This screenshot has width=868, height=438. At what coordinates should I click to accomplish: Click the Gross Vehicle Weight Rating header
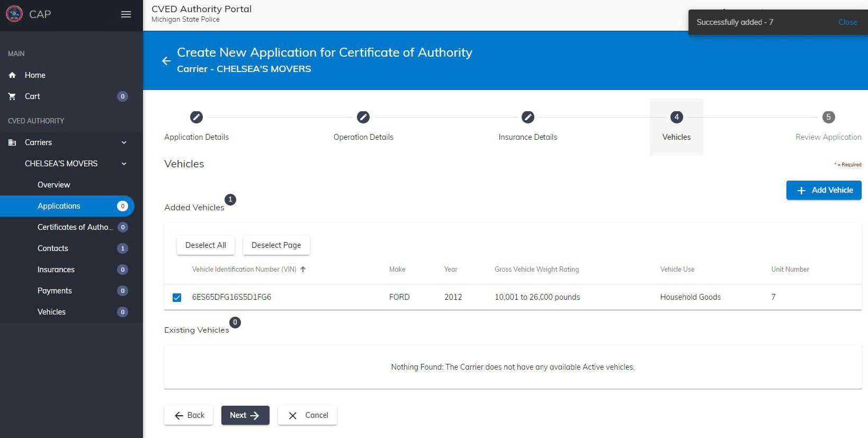[x=536, y=269]
